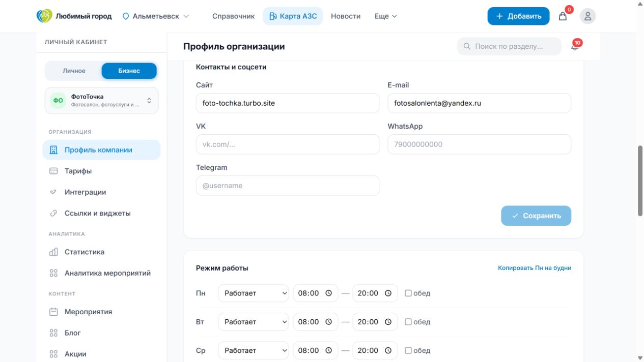The image size is (644, 362).
Task: Click the Добавить button
Action: coord(518,16)
